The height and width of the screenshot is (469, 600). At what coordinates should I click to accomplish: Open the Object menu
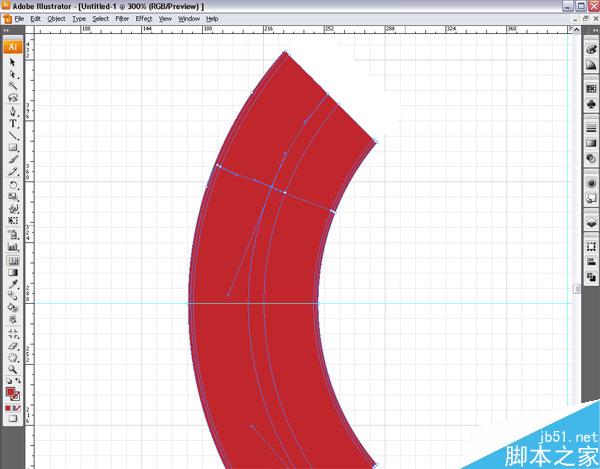(x=56, y=19)
